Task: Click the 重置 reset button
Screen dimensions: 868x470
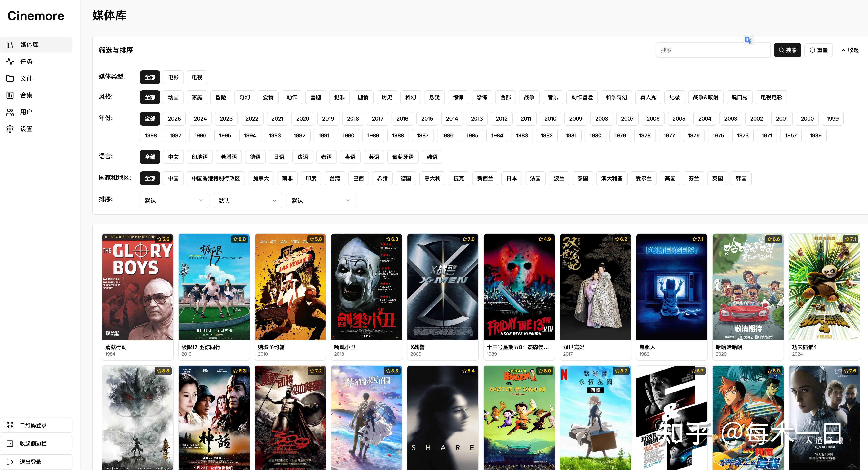Action: (818, 50)
